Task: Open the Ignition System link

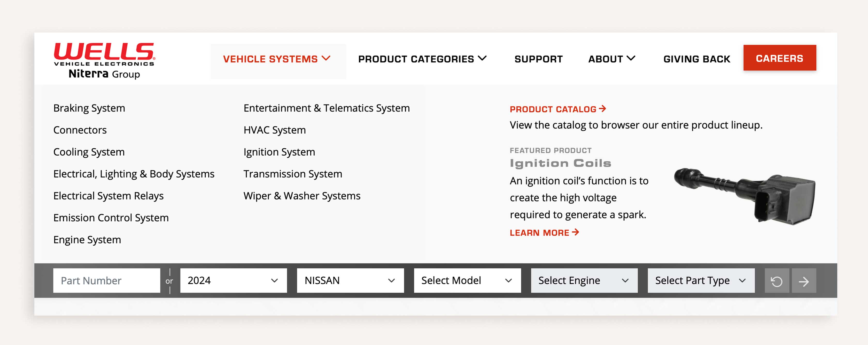Action: 279,152
